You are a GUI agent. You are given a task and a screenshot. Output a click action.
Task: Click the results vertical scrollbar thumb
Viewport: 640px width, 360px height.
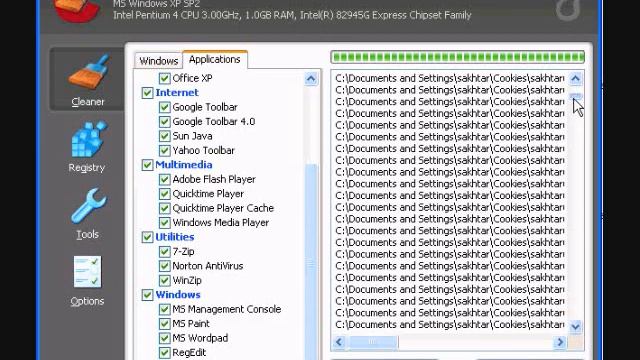[576, 96]
